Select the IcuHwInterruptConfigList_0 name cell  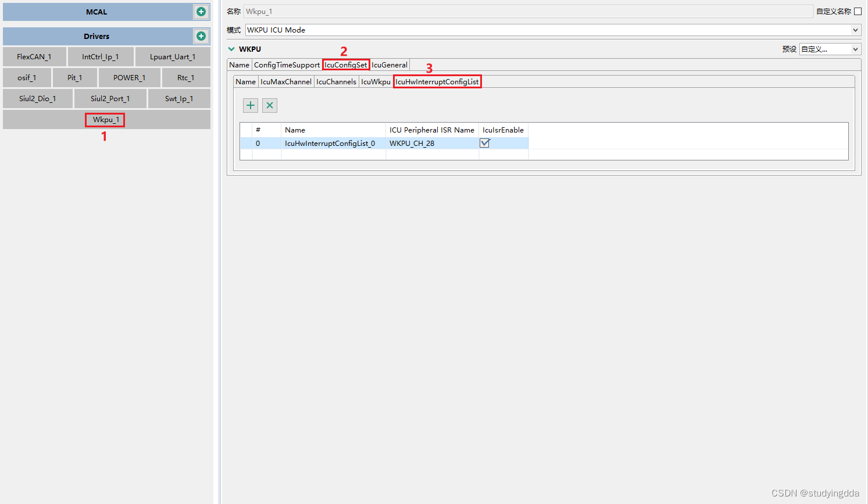pos(333,143)
